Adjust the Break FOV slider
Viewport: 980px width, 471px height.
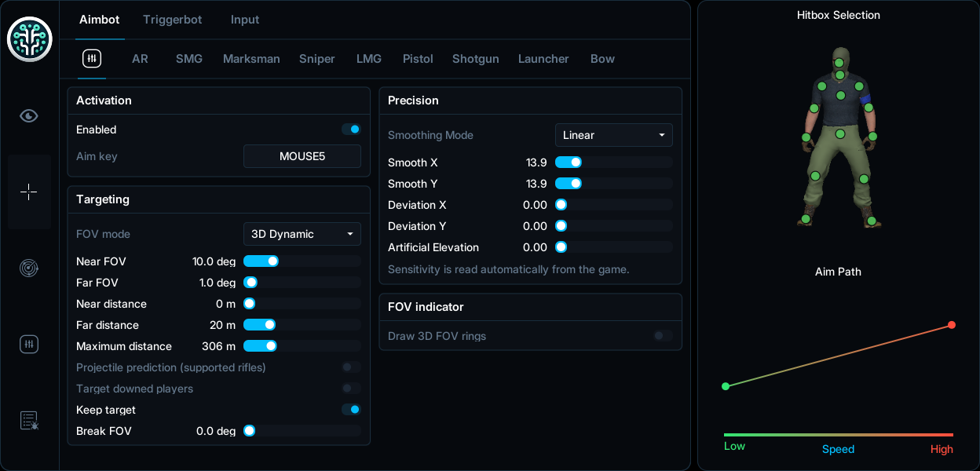pyautogui.click(x=302, y=431)
